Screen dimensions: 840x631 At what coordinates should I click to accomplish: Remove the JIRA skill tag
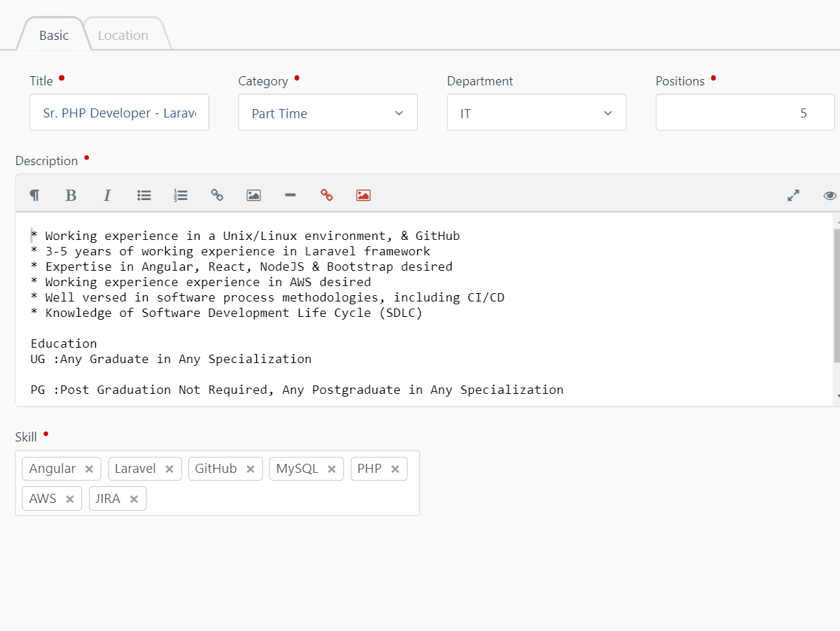click(x=134, y=499)
